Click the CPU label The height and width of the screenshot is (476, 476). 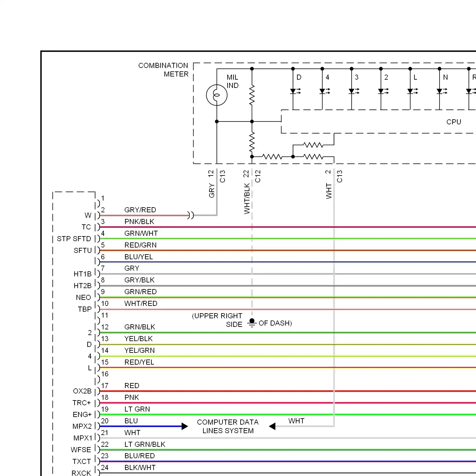(x=454, y=122)
